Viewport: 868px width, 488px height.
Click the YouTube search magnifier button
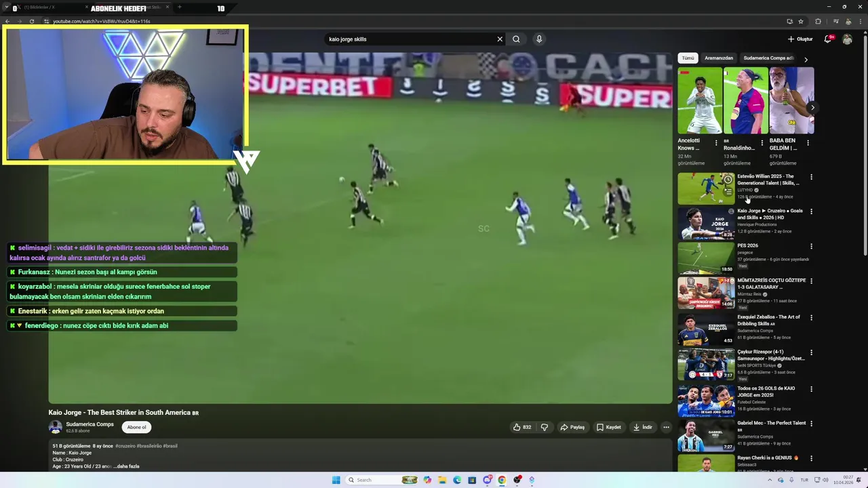point(516,39)
